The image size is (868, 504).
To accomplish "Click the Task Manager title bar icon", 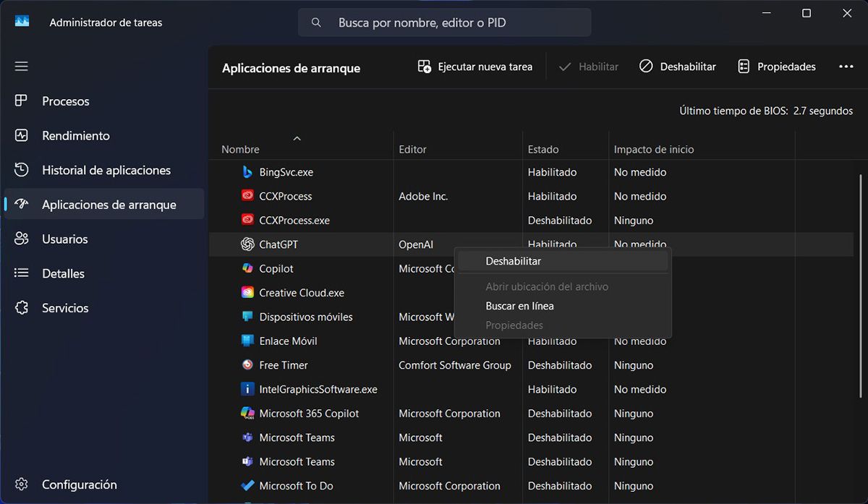I will pos(22,22).
